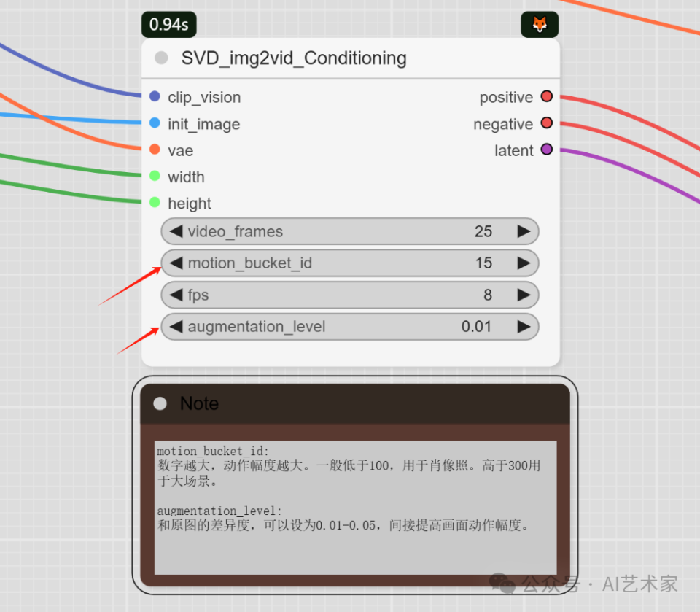Decrease video_frames with the left arrow
700x612 pixels.
pos(176,231)
